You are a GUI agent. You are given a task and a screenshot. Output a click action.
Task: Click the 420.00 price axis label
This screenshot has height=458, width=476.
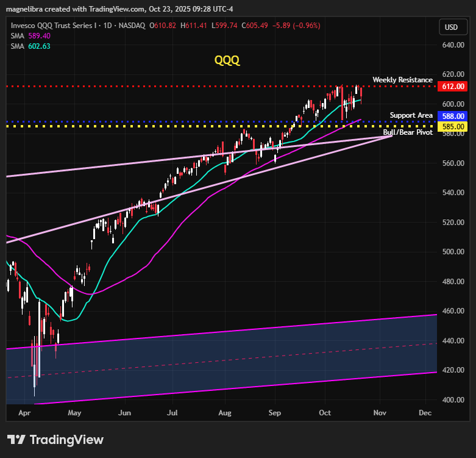(453, 370)
